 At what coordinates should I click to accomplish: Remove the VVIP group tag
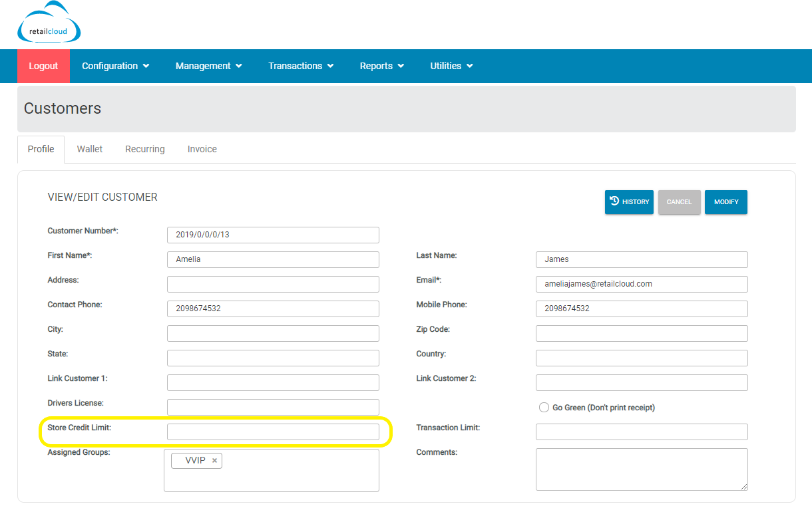[214, 461]
